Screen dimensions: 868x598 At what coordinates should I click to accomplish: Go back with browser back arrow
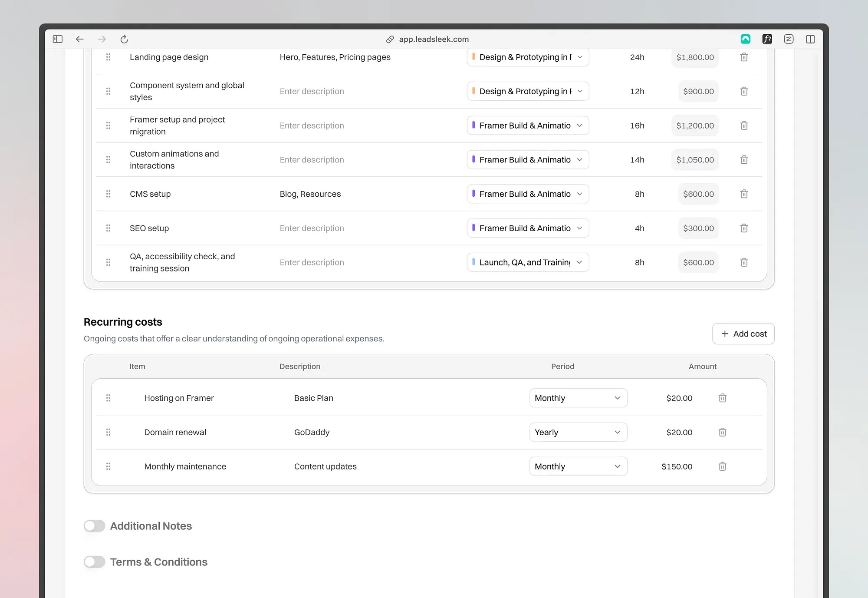[x=79, y=39]
